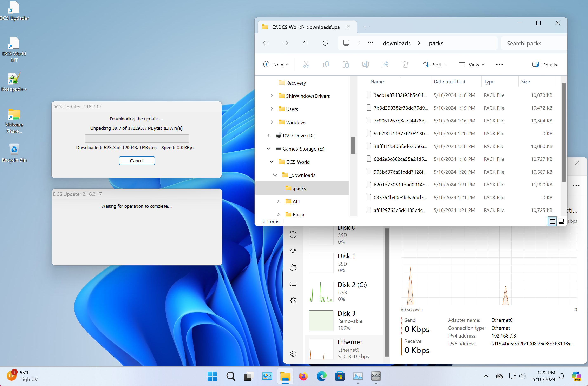Click the forward arrow in Explorer
The image size is (588, 386).
point(285,43)
